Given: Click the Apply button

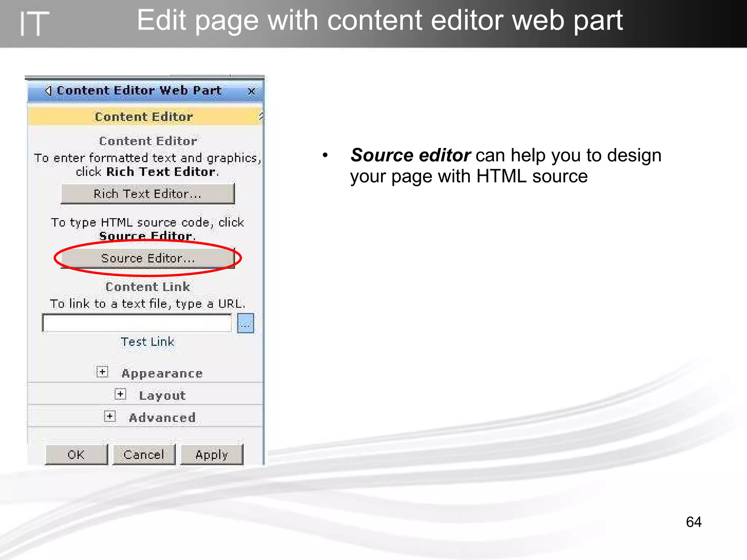Looking at the screenshot, I should 212,454.
